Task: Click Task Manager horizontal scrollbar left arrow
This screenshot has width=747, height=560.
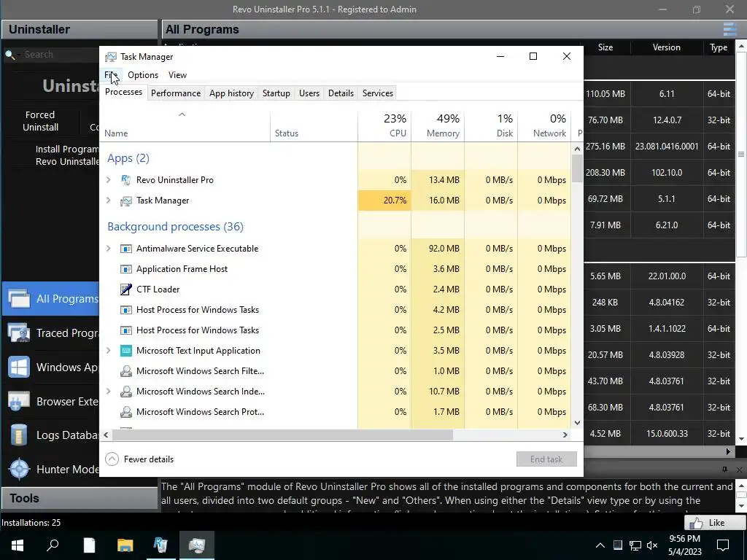Action: (106, 435)
